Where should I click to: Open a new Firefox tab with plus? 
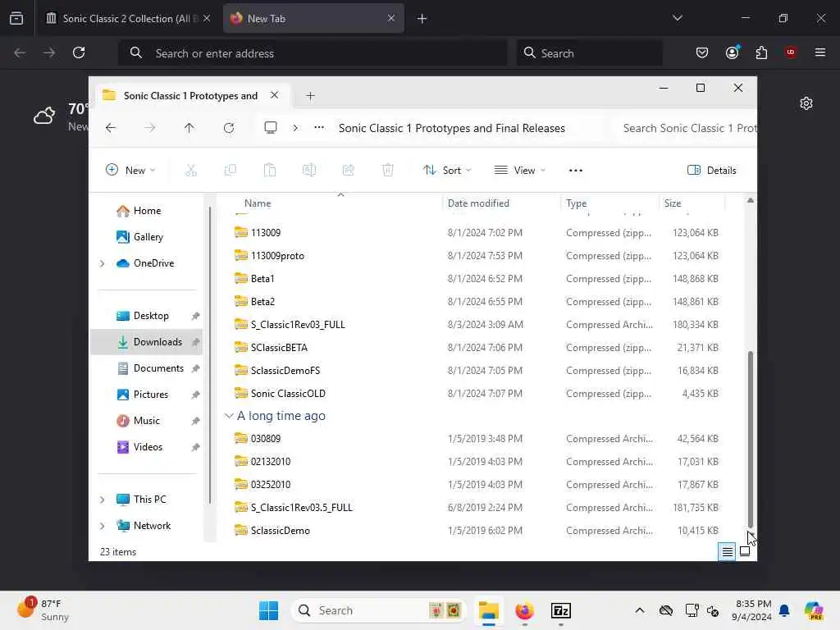pyautogui.click(x=422, y=19)
